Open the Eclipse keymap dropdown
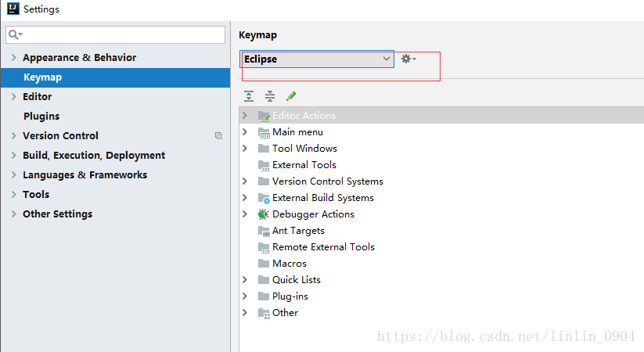The width and height of the screenshot is (644, 352). pos(317,59)
